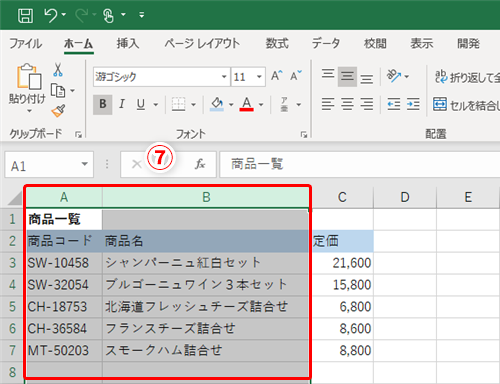Click the セルを結合 merge cells button
This screenshot has width=500, height=384.
click(x=466, y=105)
